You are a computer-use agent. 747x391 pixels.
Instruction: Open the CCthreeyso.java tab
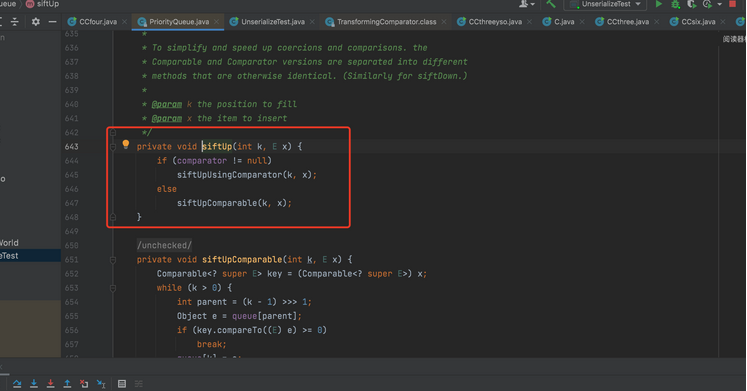(495, 21)
